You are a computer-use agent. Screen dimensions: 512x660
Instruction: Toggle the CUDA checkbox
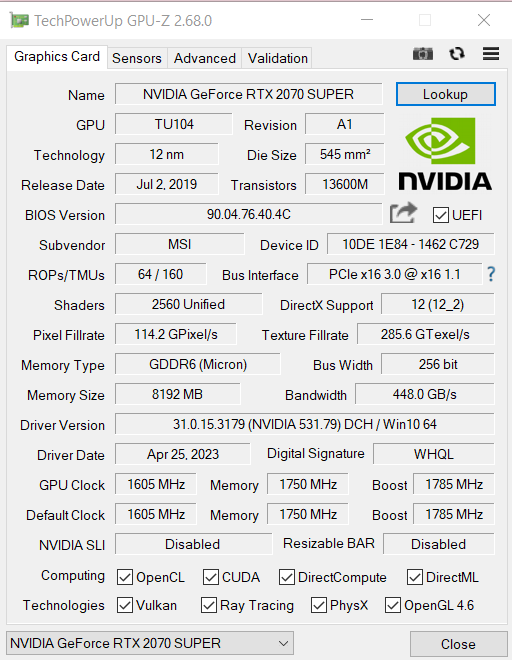pos(211,577)
